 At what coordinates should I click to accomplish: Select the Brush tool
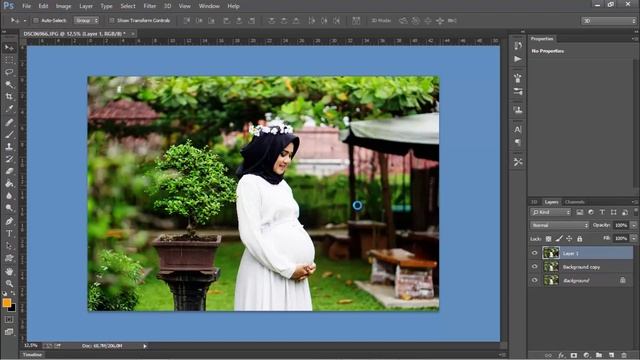pos(9,134)
